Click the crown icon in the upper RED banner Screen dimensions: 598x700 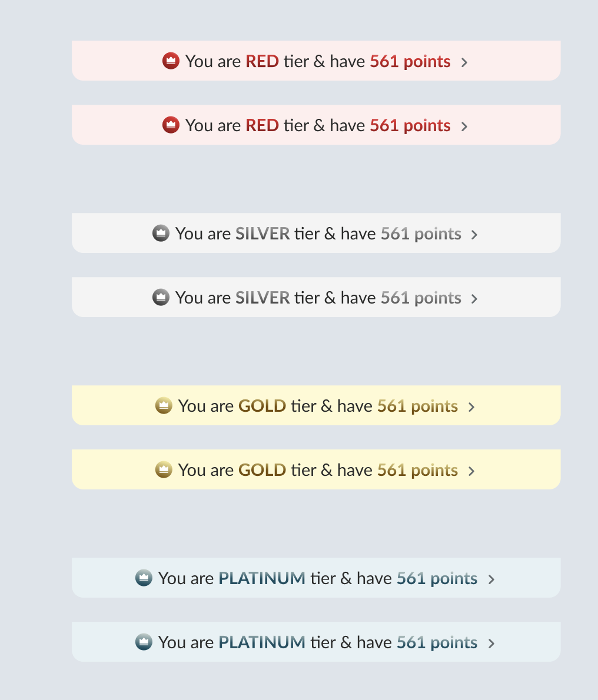171,61
